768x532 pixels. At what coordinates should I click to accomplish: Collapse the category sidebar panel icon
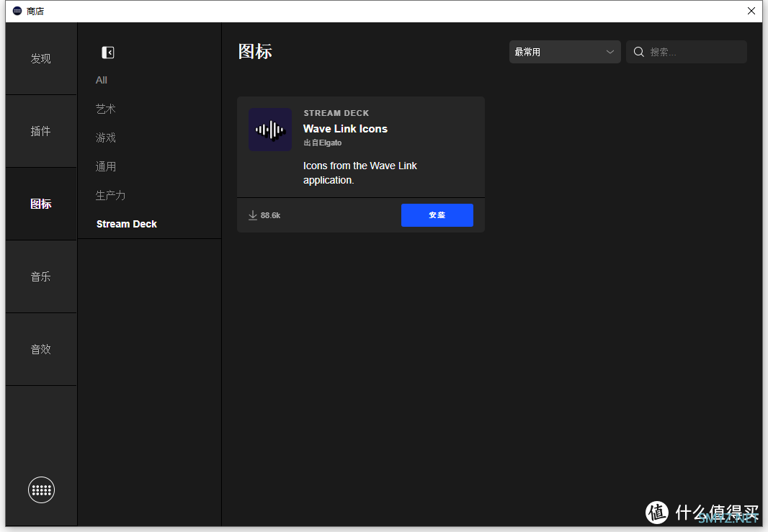108,53
